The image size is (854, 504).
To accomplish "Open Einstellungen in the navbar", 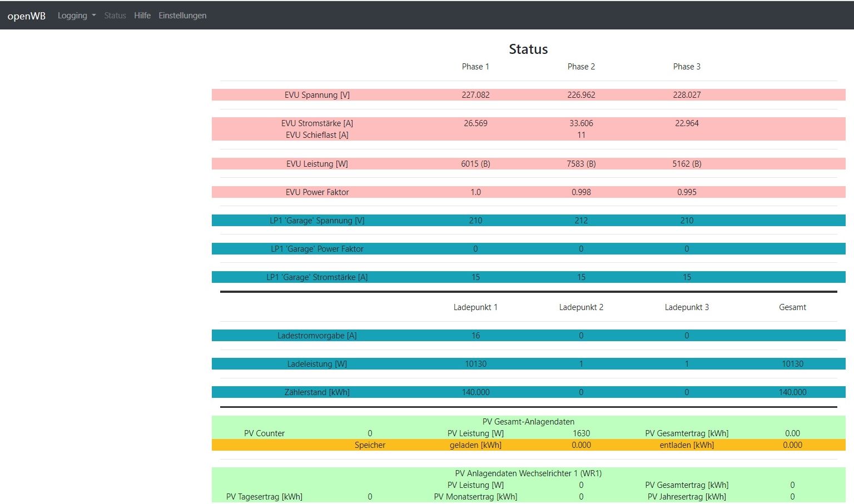I will pyautogui.click(x=182, y=16).
